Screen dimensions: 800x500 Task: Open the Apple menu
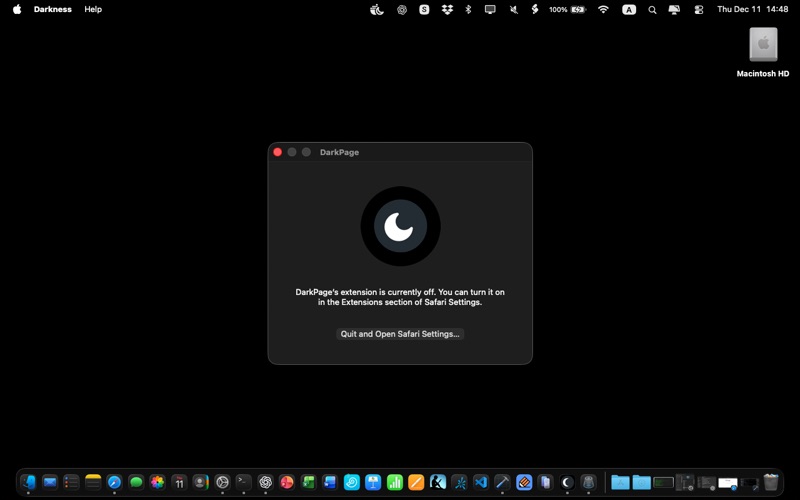[17, 9]
